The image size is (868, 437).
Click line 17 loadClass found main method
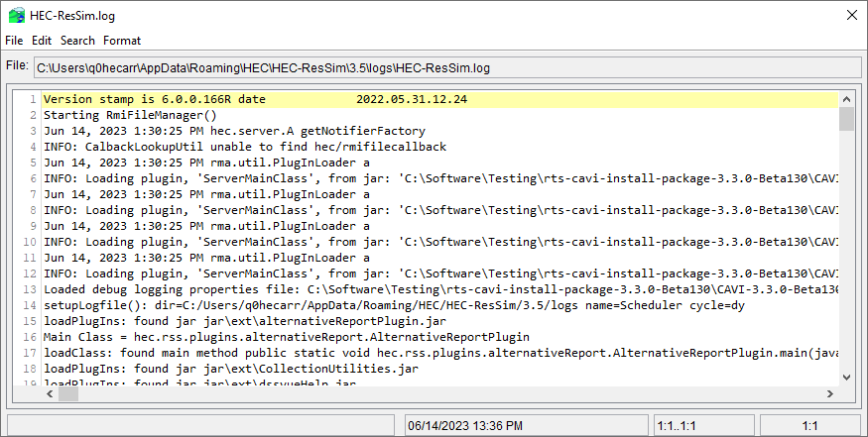(441, 353)
